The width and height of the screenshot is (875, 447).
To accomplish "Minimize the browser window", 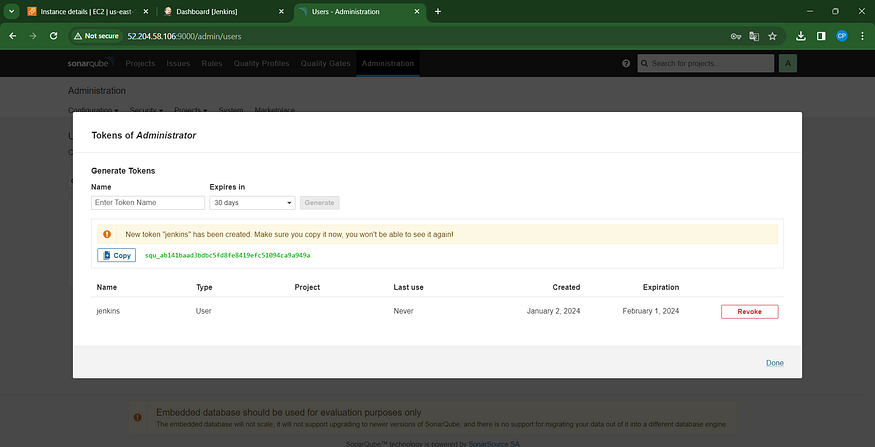I will [x=809, y=11].
